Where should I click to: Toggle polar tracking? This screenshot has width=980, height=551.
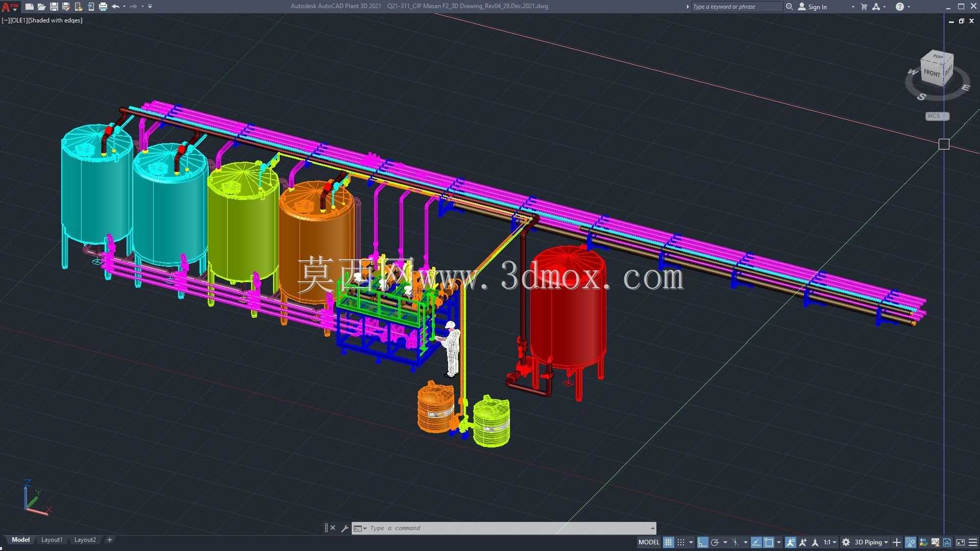pyautogui.click(x=715, y=542)
